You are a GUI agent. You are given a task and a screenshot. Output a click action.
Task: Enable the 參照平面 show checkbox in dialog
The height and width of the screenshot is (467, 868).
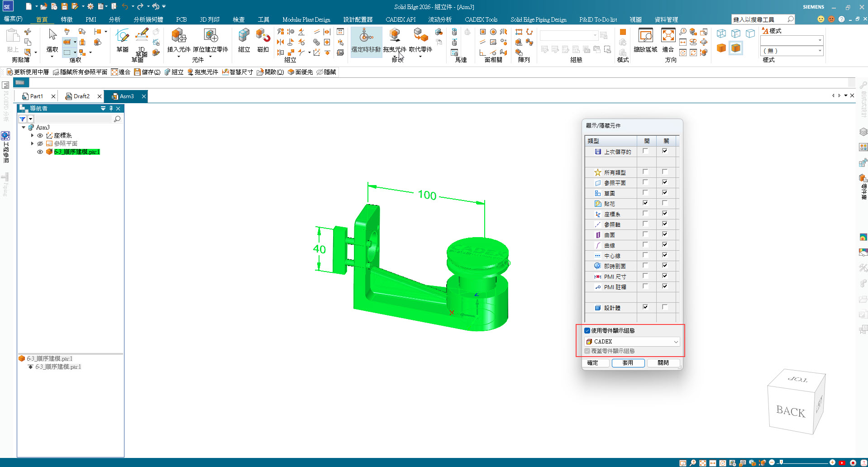(645, 182)
